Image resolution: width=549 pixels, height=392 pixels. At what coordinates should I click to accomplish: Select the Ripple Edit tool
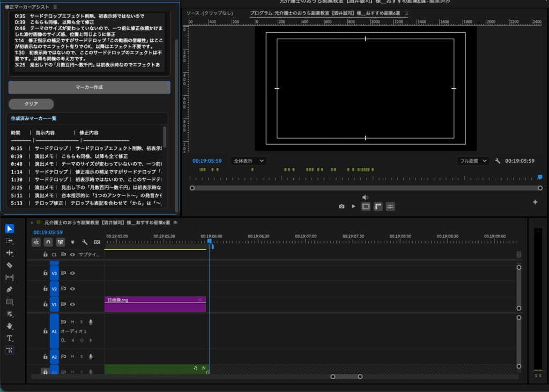click(10, 253)
